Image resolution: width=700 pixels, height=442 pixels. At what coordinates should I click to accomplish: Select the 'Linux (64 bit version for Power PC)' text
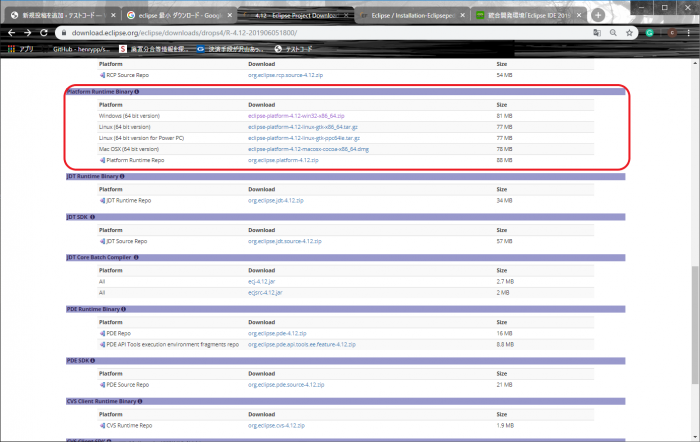pyautogui.click(x=142, y=138)
